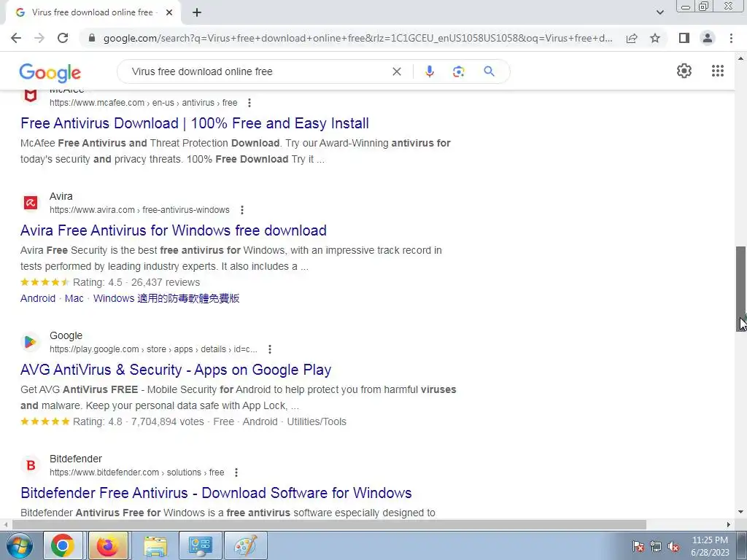Click the bitdefender.com solutions URL
747x560 pixels.
[x=136, y=472]
